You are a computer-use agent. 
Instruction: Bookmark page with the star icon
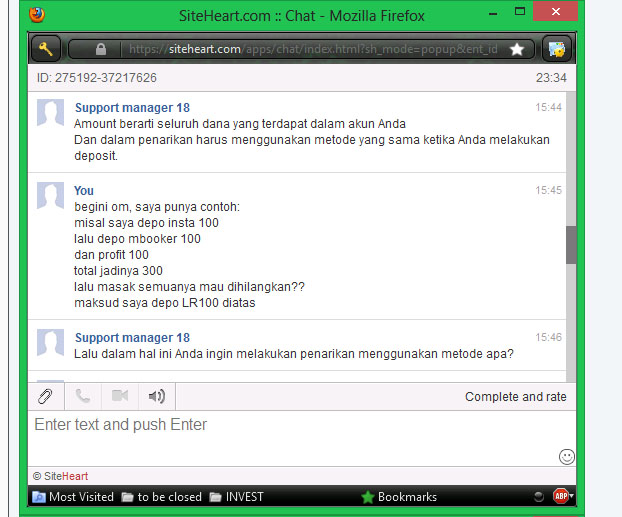tap(517, 49)
